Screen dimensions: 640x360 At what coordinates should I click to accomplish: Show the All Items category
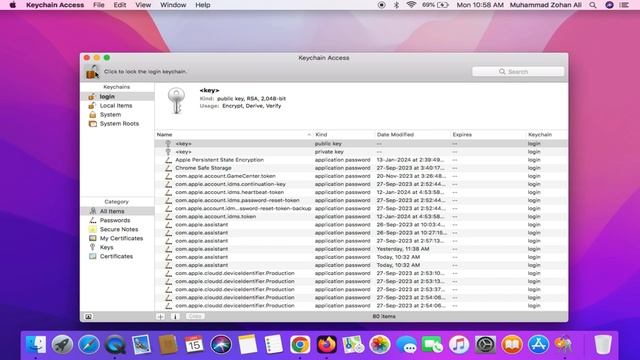pyautogui.click(x=117, y=211)
